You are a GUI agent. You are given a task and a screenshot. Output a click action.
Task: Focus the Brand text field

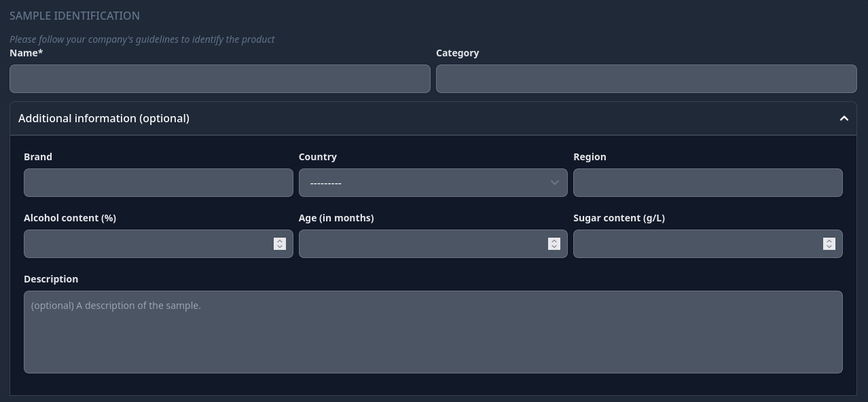coord(158,183)
